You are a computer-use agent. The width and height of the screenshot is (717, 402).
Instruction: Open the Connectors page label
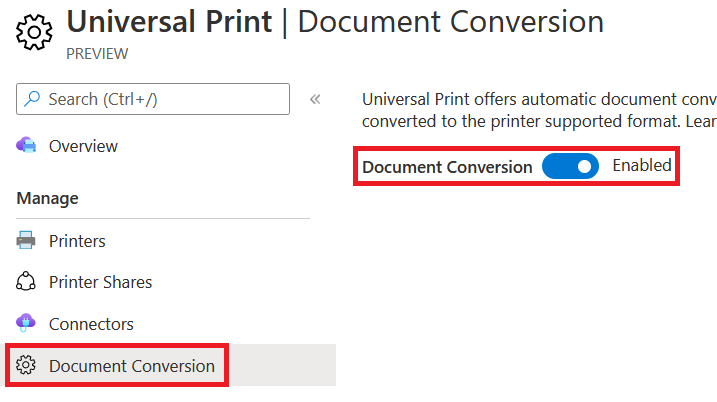(x=91, y=324)
